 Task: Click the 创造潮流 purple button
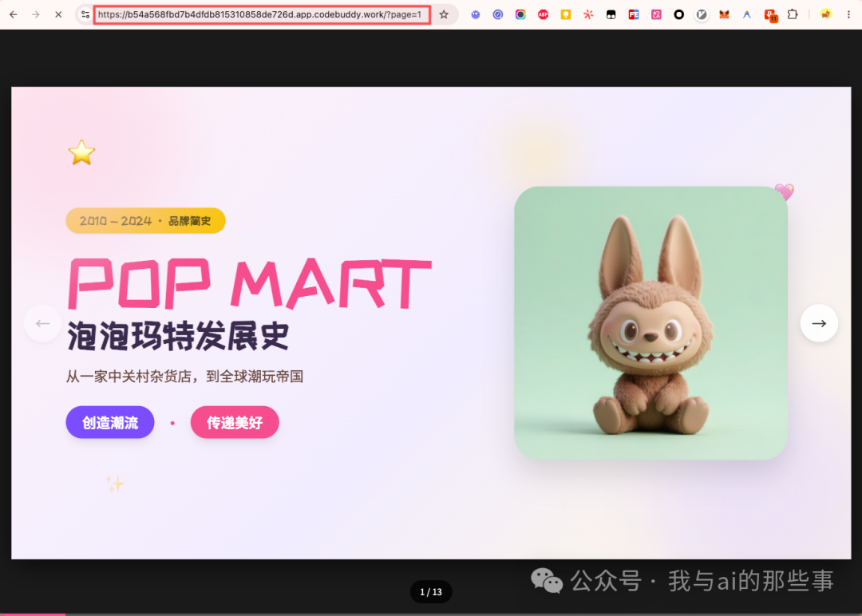(x=110, y=422)
